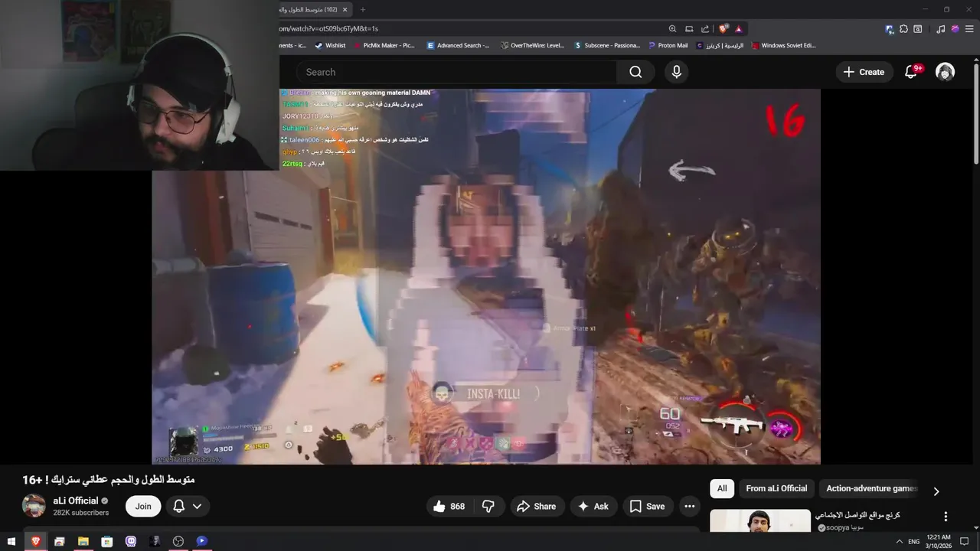Start voice search with the microphone icon
Viewport: 980px width, 551px height.
(676, 72)
